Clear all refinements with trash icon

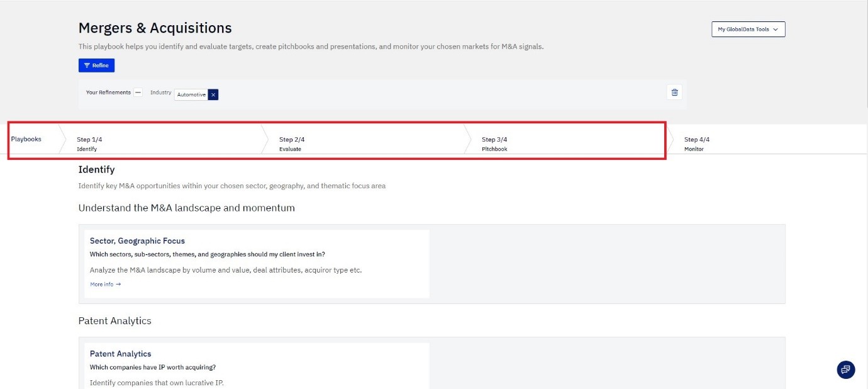tap(674, 93)
